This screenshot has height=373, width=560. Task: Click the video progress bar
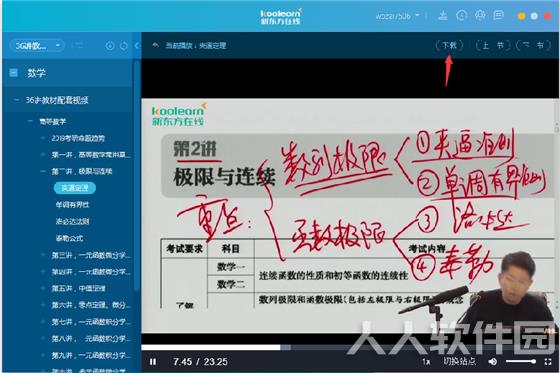click(x=350, y=347)
